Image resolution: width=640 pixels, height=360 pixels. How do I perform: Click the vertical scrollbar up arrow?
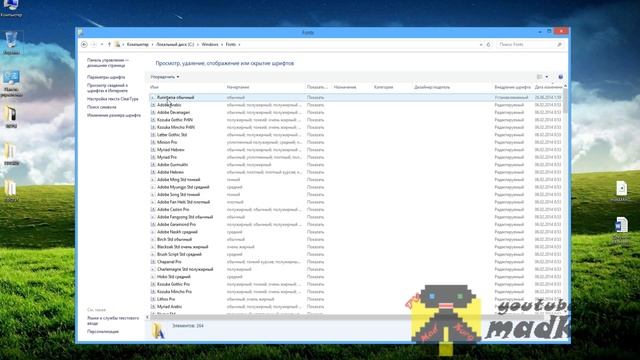(x=565, y=86)
